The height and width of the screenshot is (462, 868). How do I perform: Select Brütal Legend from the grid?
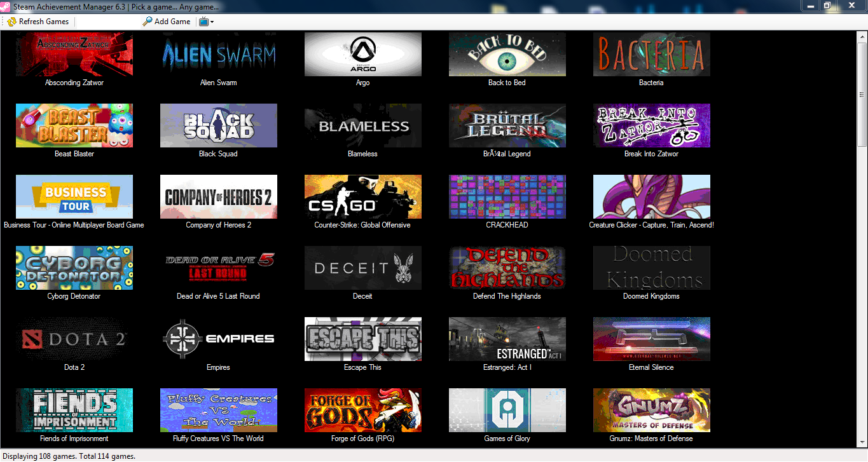point(507,125)
